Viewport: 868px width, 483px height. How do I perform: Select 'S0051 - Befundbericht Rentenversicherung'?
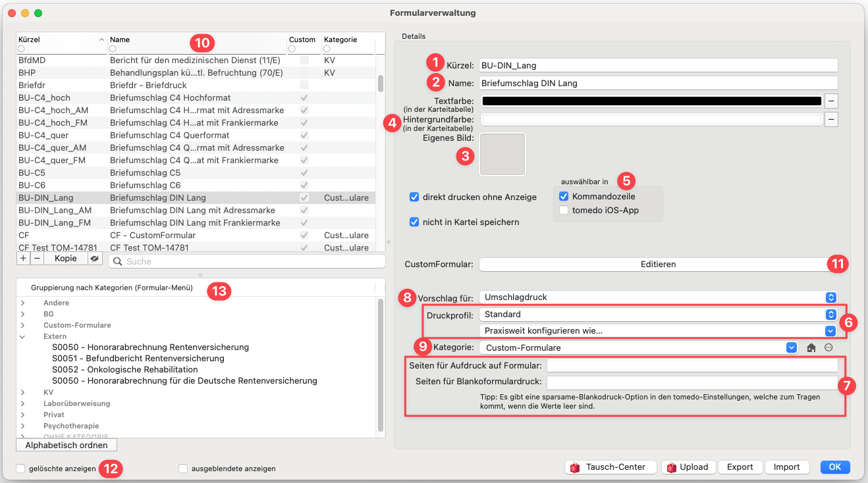(138, 358)
